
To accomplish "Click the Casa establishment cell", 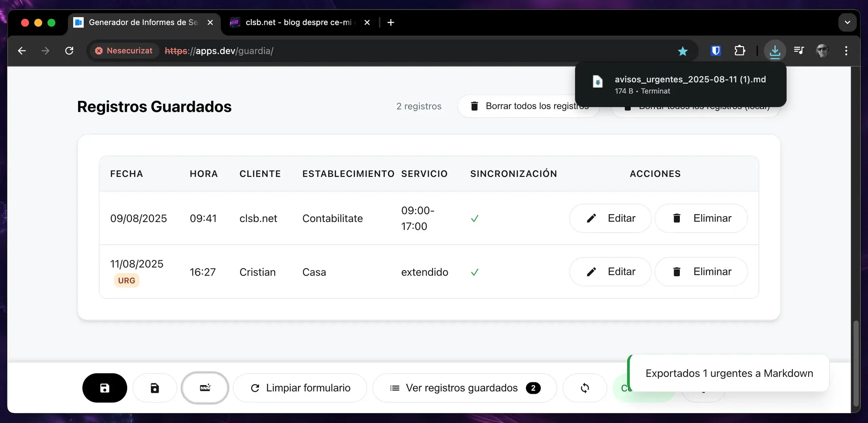I will [x=314, y=272].
